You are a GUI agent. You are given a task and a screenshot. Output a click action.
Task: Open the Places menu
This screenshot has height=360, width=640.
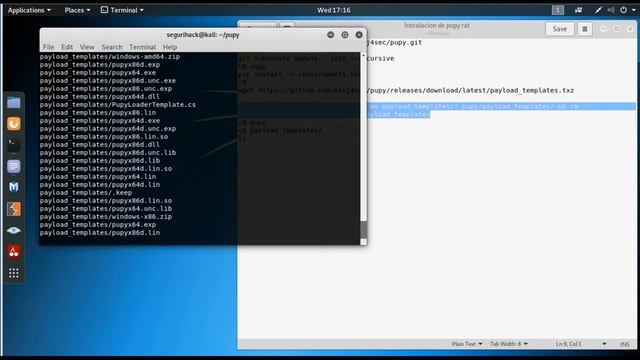[x=77, y=10]
